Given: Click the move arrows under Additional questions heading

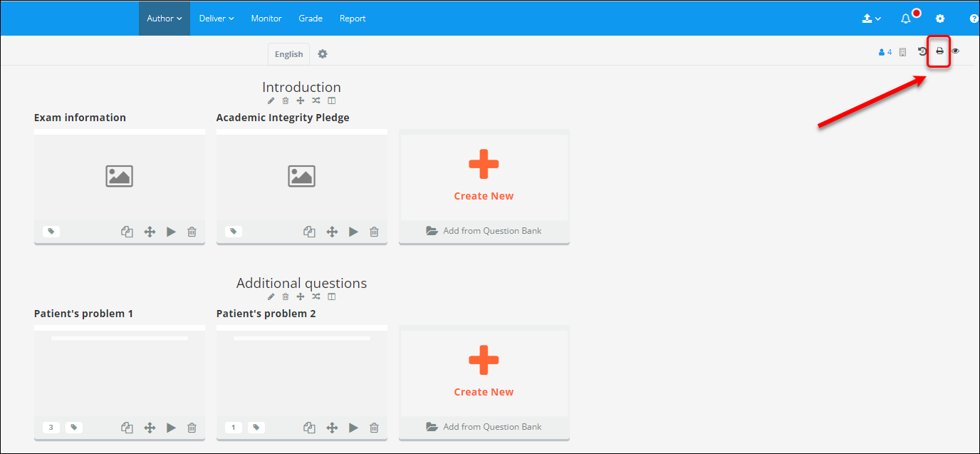Looking at the screenshot, I should click(x=301, y=296).
